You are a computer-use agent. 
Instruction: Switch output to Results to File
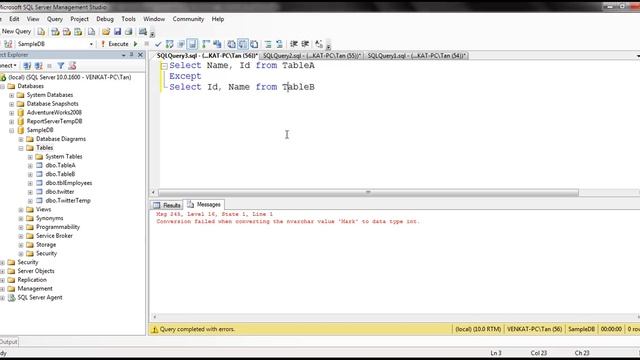tap(254, 44)
